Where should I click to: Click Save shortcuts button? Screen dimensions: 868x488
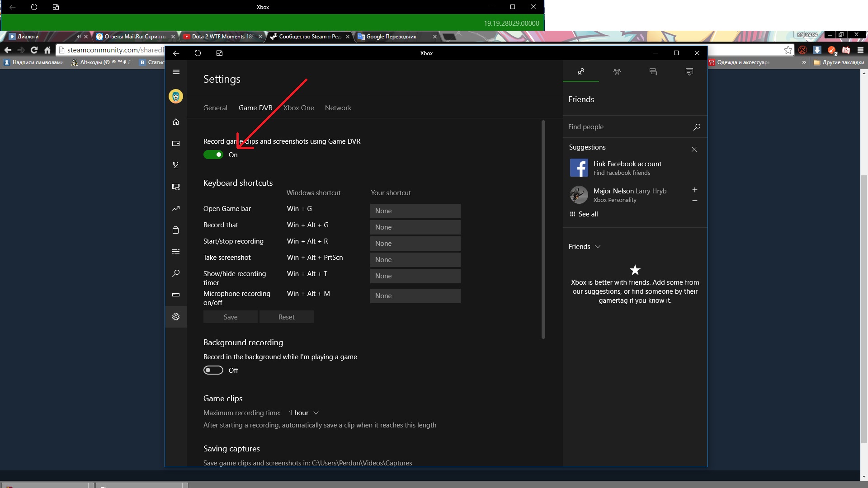231,317
